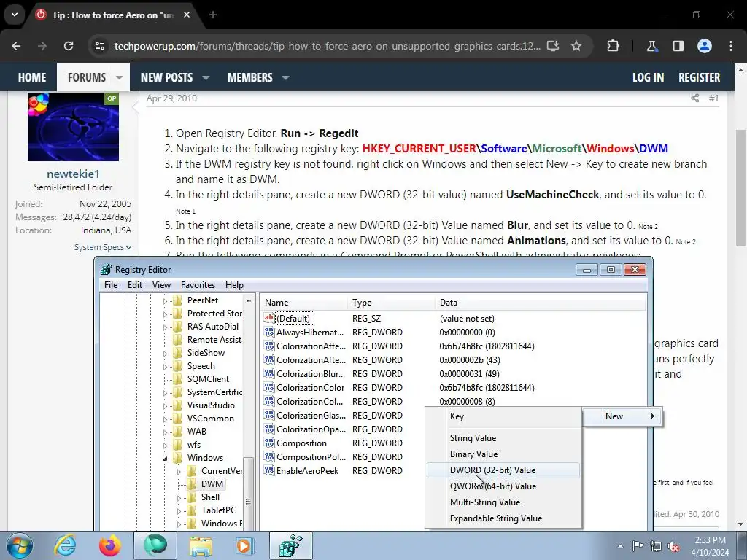The height and width of the screenshot is (560, 747).
Task: Click the browser back arrow
Action: tap(16, 46)
